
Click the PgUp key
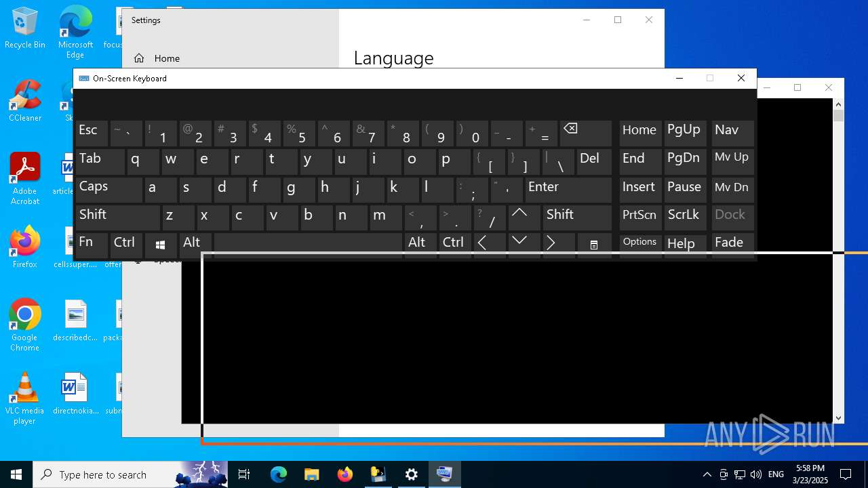(x=685, y=134)
